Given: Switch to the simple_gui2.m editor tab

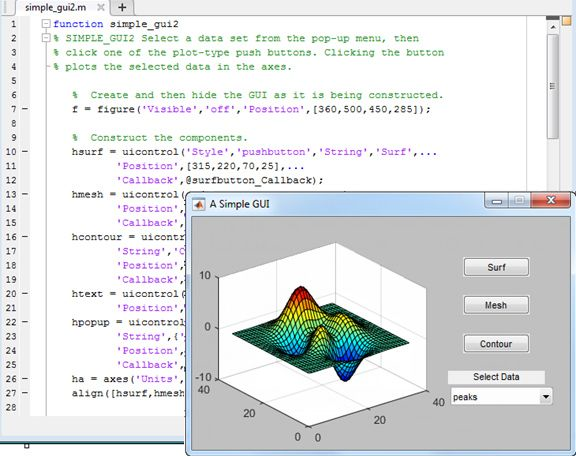Looking at the screenshot, I should (55, 7).
